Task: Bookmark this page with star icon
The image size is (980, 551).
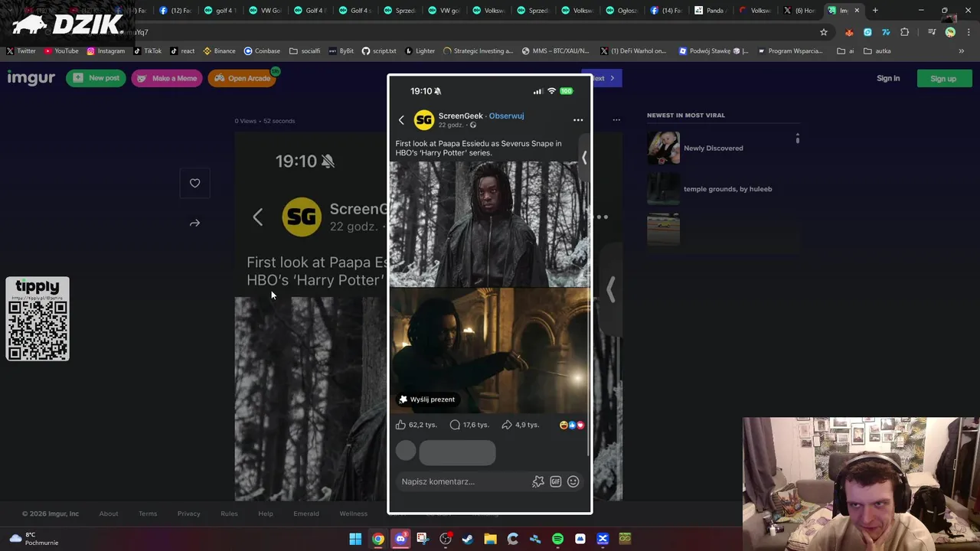Action: [824, 32]
